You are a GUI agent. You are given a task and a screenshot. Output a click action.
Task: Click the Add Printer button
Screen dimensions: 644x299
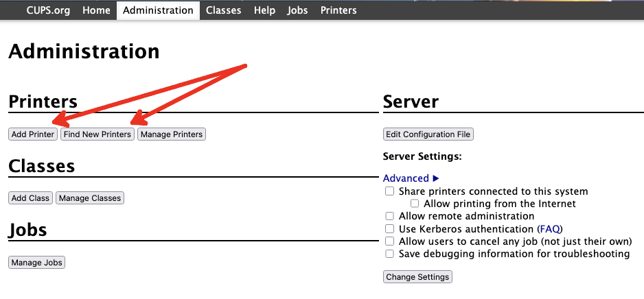tap(33, 134)
